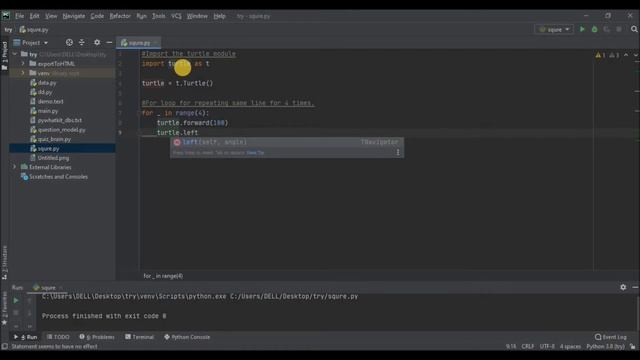Click the 'for _ in range(4)' editor breadcrumb
This screenshot has height=360, width=640.
tap(163, 276)
